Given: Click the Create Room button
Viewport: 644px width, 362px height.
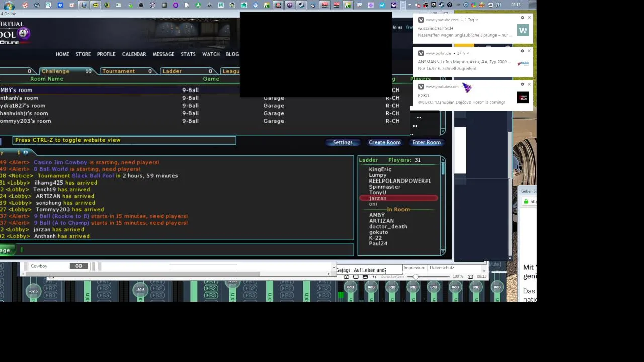Looking at the screenshot, I should point(385,142).
